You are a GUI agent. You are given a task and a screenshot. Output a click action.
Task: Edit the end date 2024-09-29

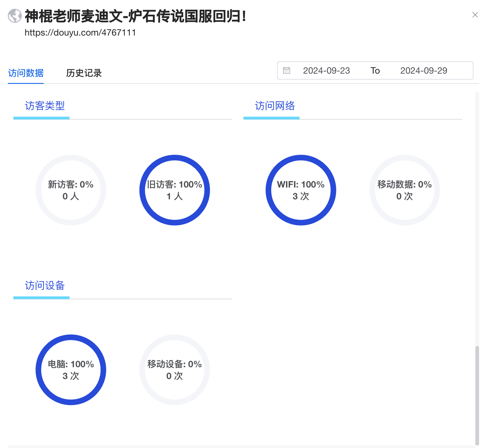click(x=424, y=71)
